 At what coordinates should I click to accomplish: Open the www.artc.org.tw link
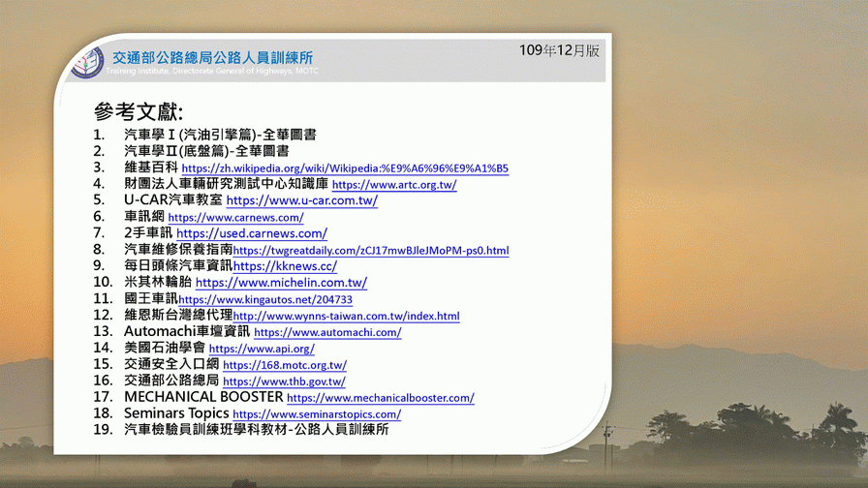coord(393,185)
